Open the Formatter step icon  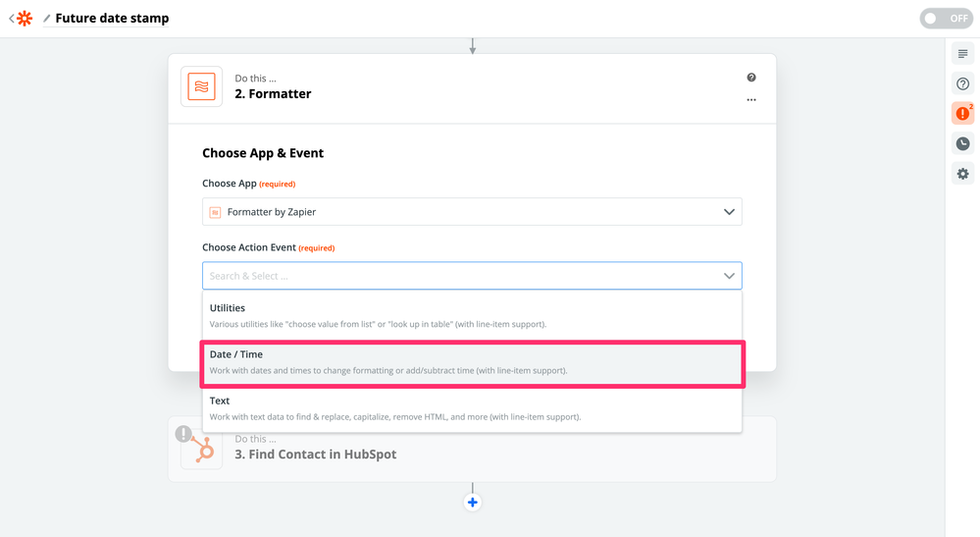(x=201, y=86)
